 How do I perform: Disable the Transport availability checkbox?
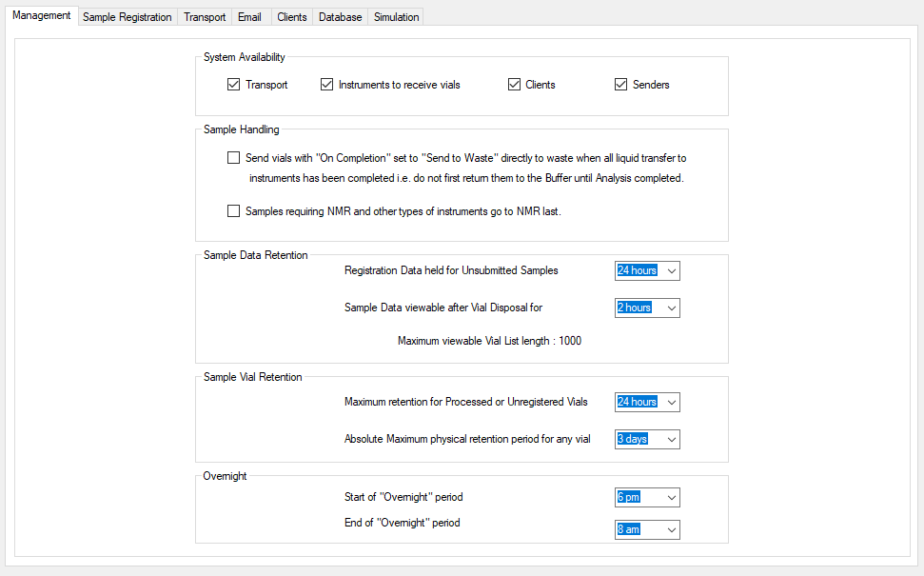233,84
